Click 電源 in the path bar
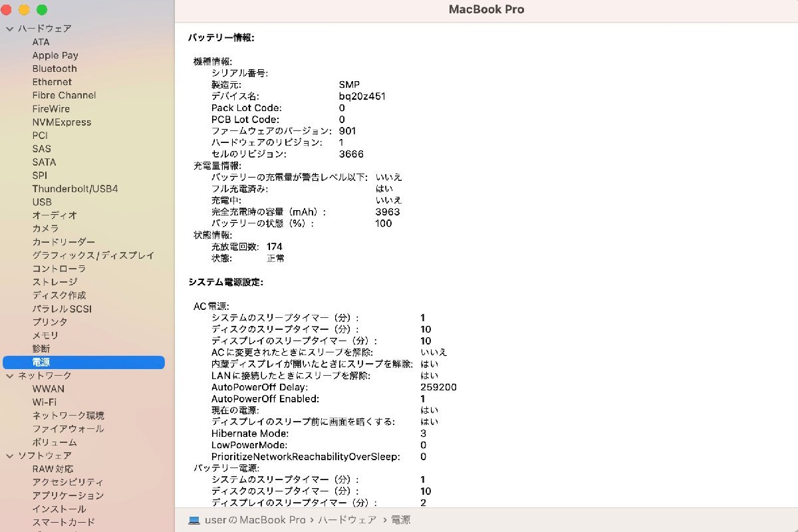Viewport: 798px width, 532px height. click(x=400, y=520)
